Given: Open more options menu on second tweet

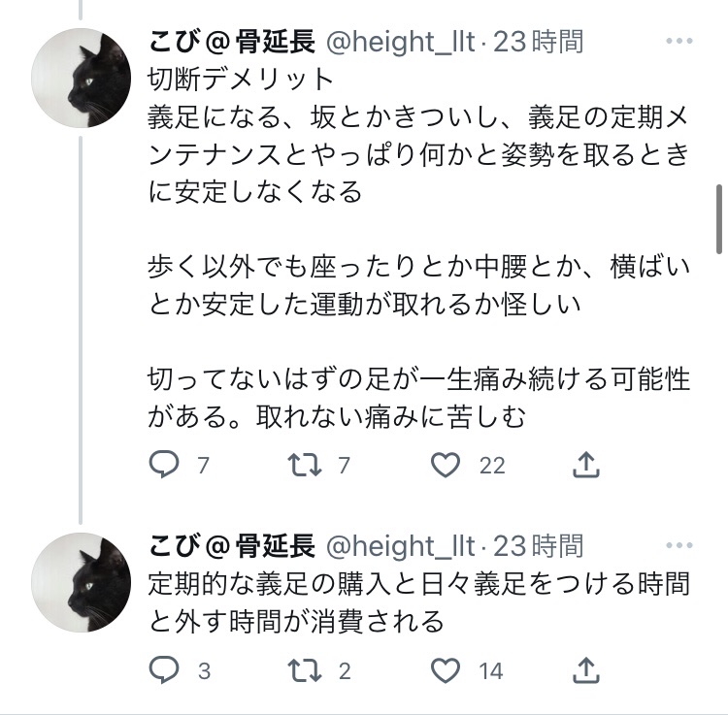Looking at the screenshot, I should click(x=679, y=545).
